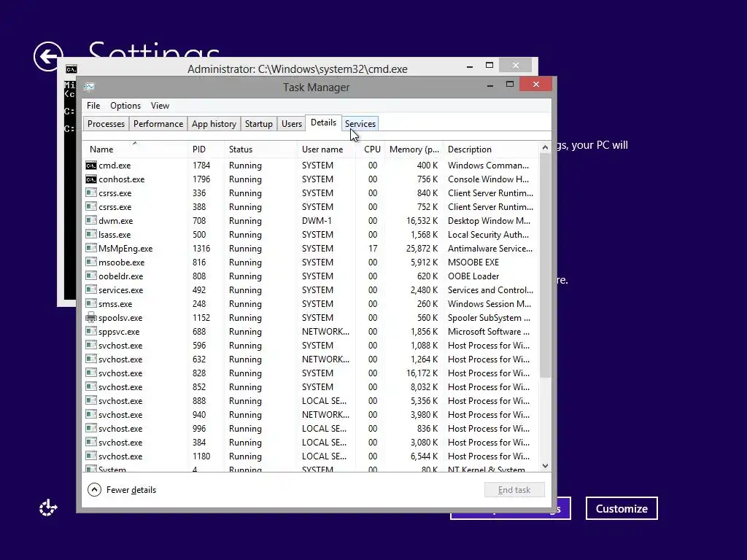Click the services.exe process icon
The image size is (747, 560).
(91, 289)
